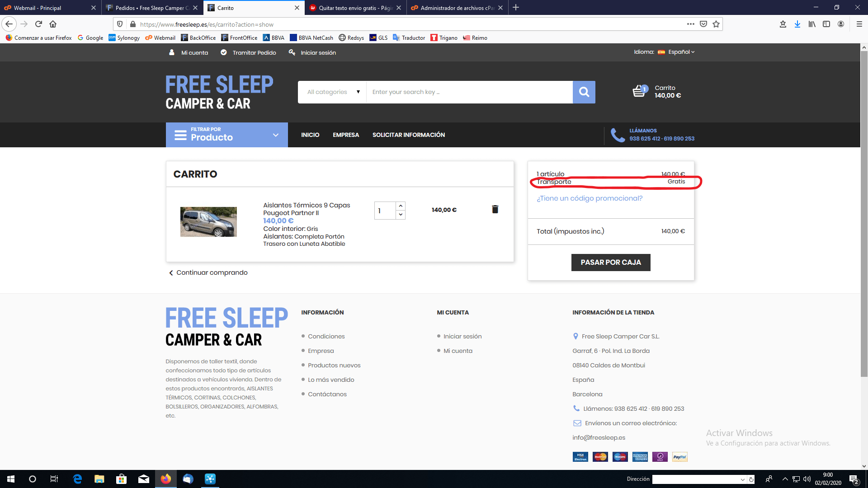Viewport: 868px width, 488px height.
Task: Open page actions three-dot menu
Action: pos(690,24)
